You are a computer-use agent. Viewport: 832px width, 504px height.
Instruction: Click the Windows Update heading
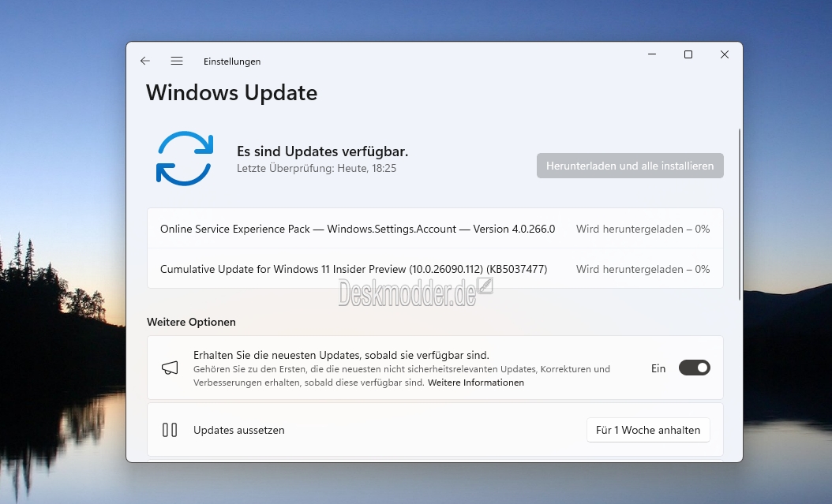[232, 93]
